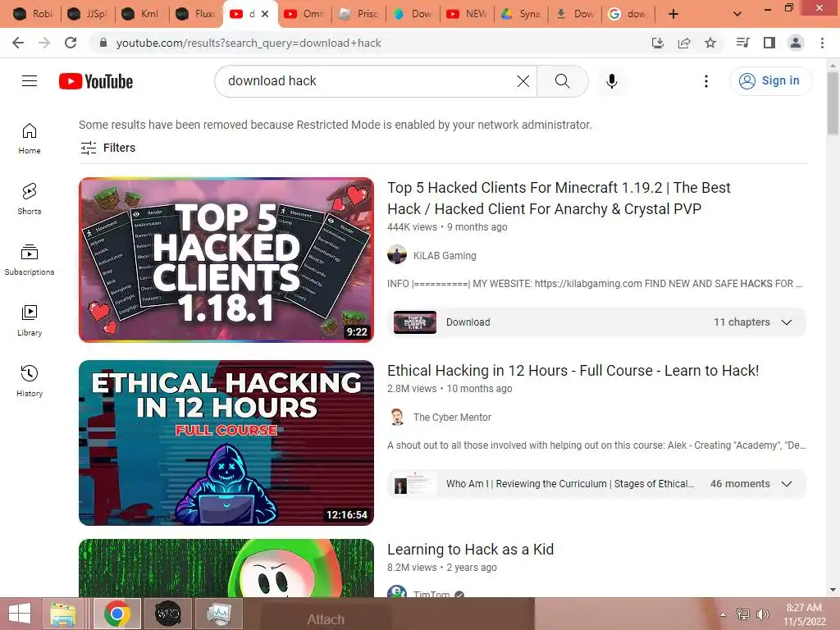
Task: Click KiLAB Gaming channel avatar
Action: click(x=397, y=255)
